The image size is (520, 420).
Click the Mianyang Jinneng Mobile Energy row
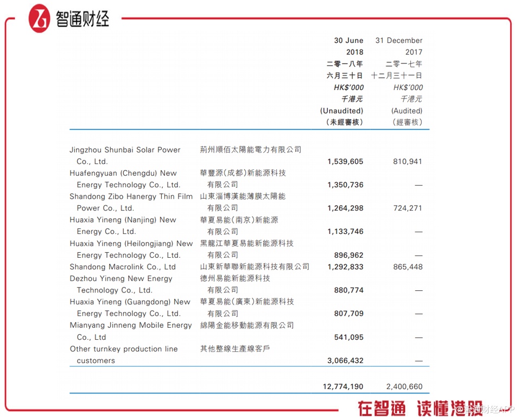tap(249, 331)
